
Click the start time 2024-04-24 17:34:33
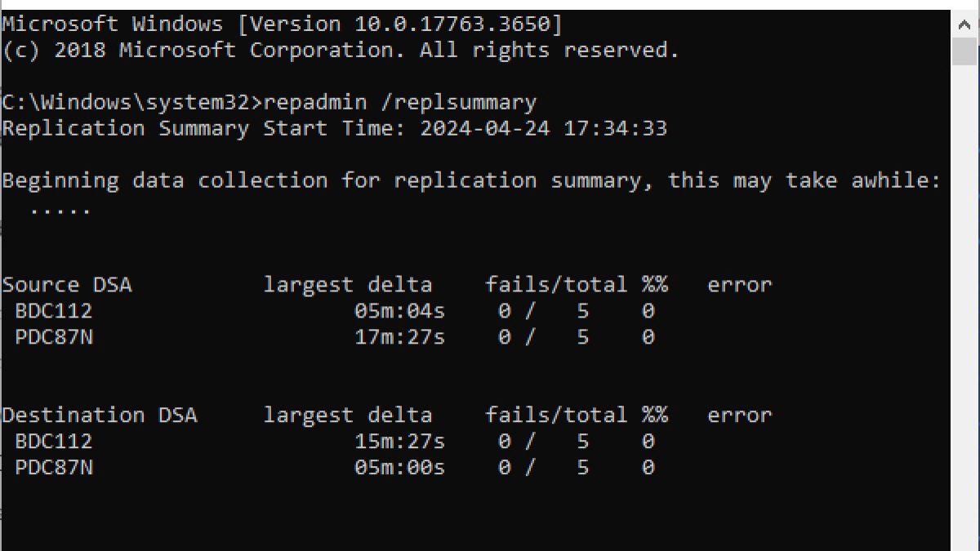[543, 128]
